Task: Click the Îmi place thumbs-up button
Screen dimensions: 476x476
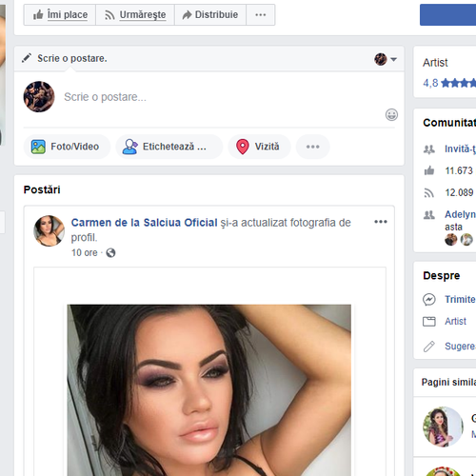Action: pos(60,14)
